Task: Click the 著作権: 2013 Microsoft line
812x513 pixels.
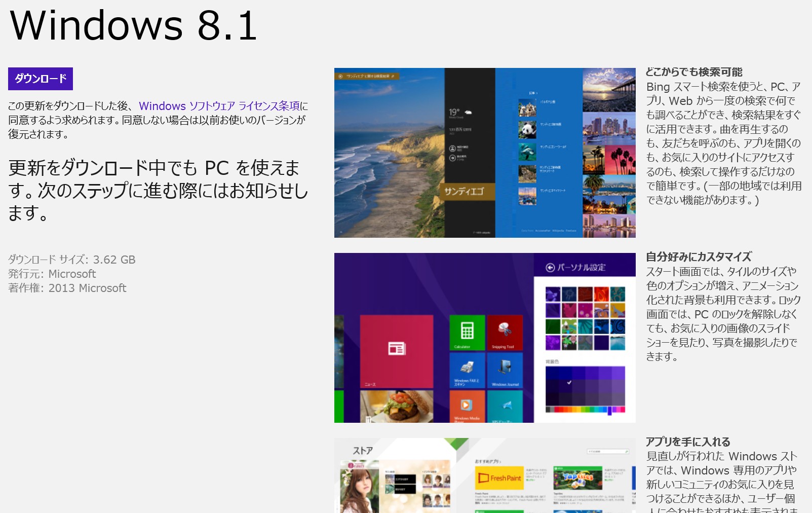Action: (67, 288)
